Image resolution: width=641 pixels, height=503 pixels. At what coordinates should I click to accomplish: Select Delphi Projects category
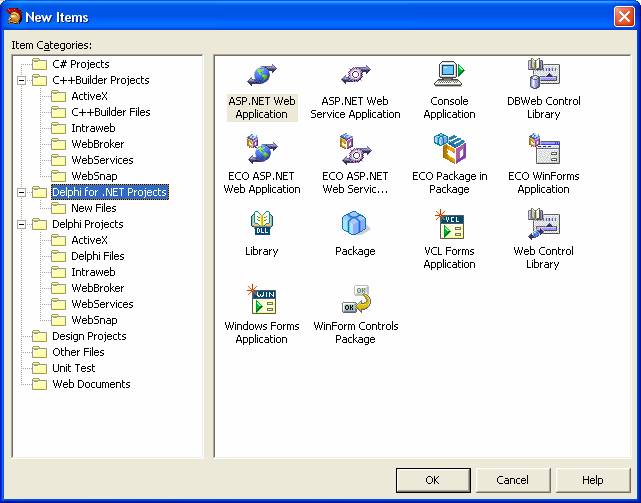pos(87,224)
